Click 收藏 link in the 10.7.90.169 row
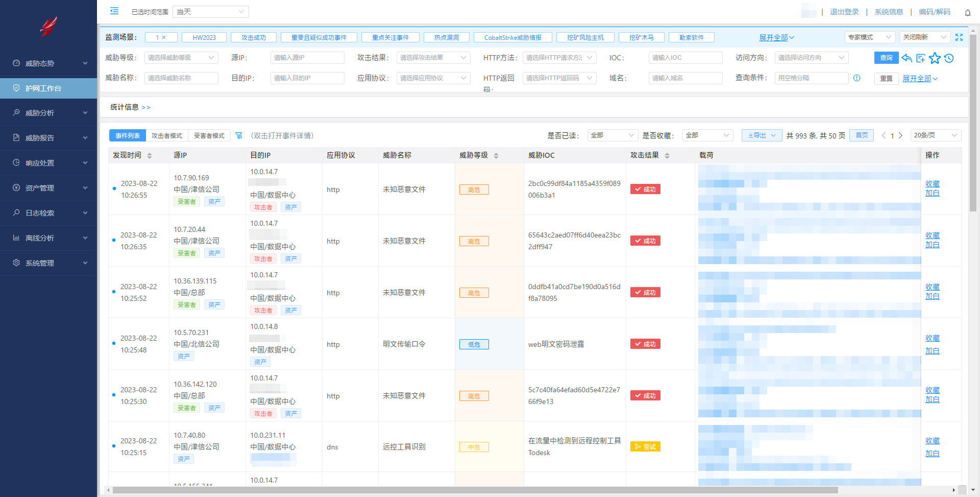The width and height of the screenshot is (980, 497). (x=933, y=184)
